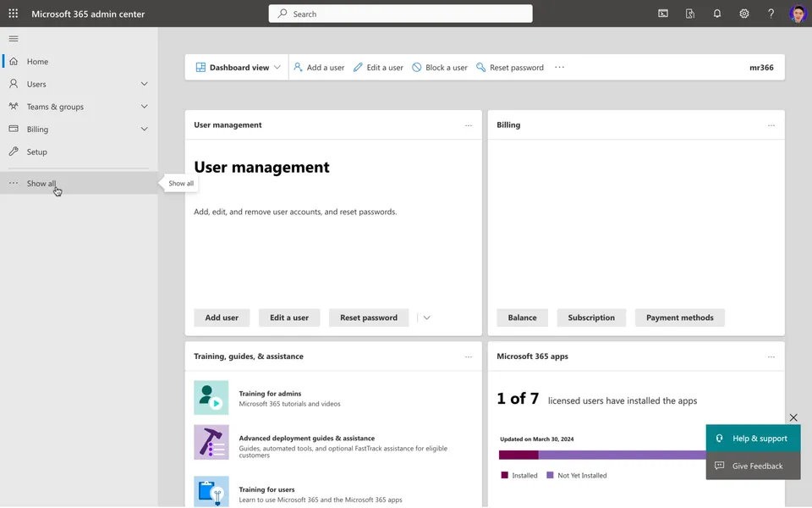
Task: Click Edit a user in toolbar
Action: [379, 68]
